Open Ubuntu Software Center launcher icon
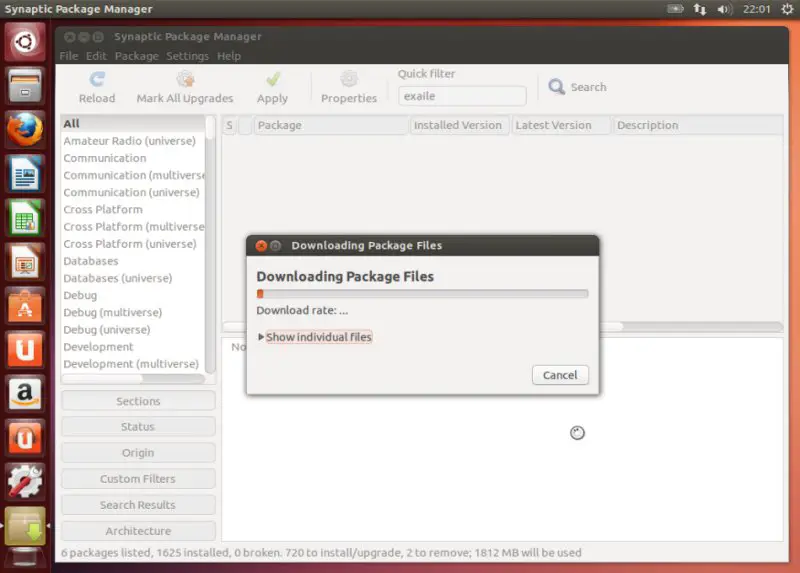The width and height of the screenshot is (800, 573). tap(24, 306)
